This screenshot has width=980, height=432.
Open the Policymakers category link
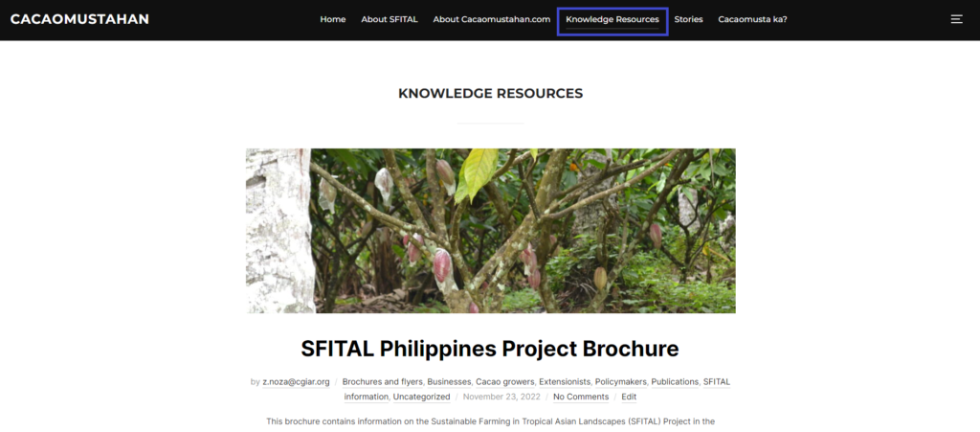coord(622,381)
